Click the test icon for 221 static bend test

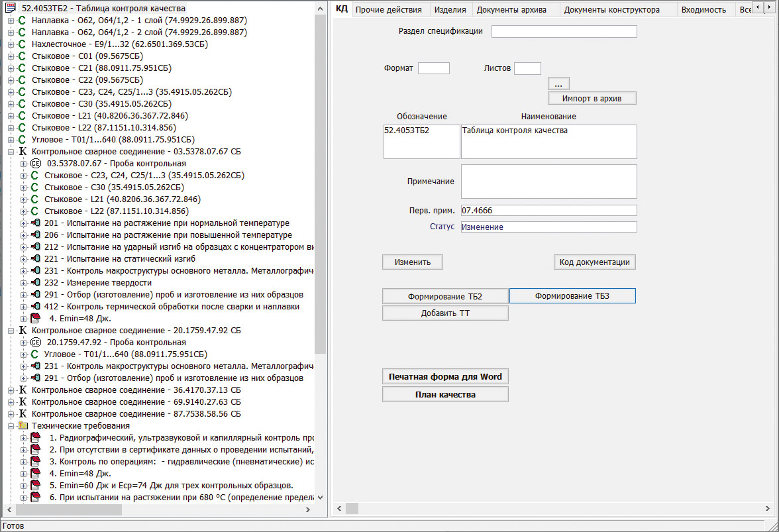click(x=36, y=259)
